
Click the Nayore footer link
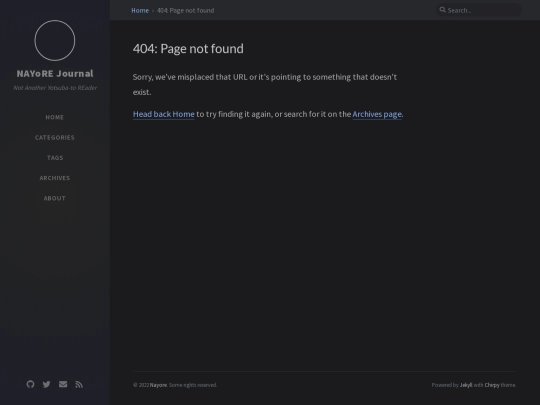158,385
